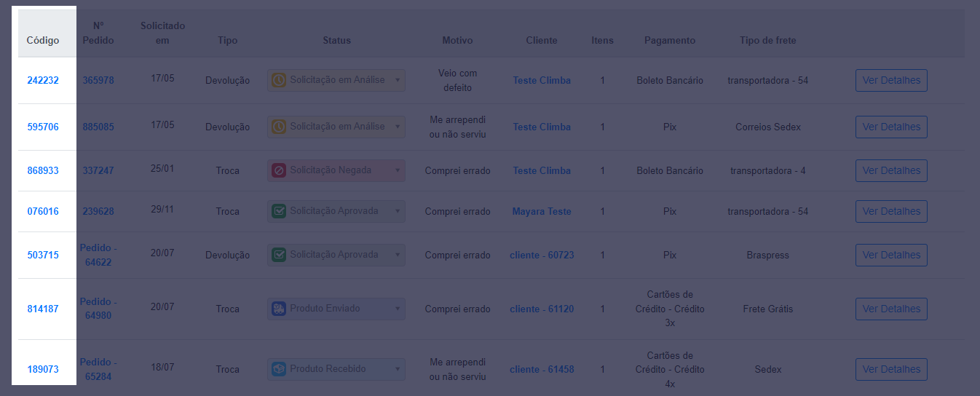The image size is (980, 396).
Task: Click the box icon in Produto Recebido status
Action: click(279, 369)
